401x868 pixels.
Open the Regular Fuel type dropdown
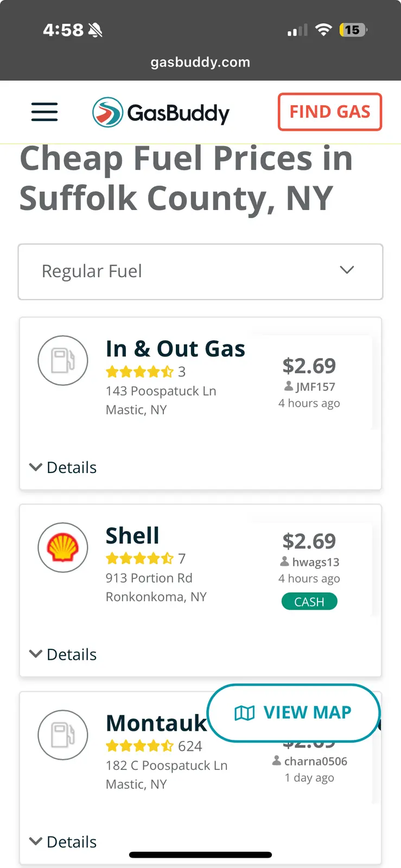click(200, 271)
